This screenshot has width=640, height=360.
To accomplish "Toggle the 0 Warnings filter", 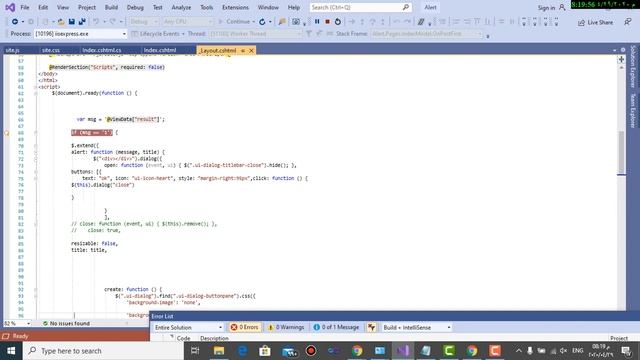I will (286, 327).
